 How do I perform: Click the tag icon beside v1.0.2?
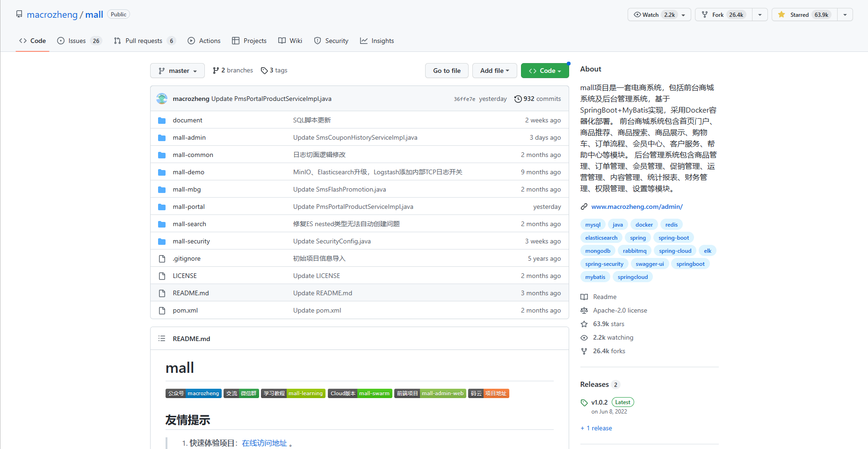[x=584, y=402]
